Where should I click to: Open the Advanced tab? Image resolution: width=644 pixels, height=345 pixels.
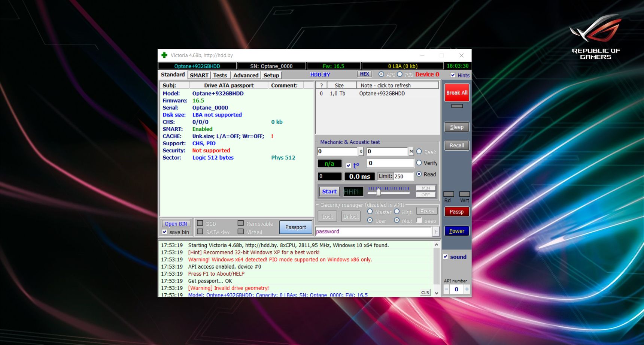[x=246, y=75]
